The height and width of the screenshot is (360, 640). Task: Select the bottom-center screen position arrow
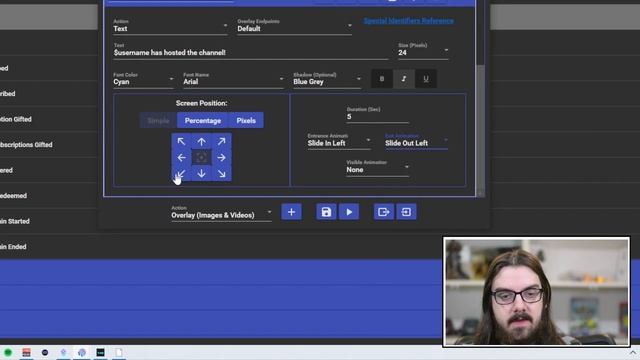click(x=201, y=173)
